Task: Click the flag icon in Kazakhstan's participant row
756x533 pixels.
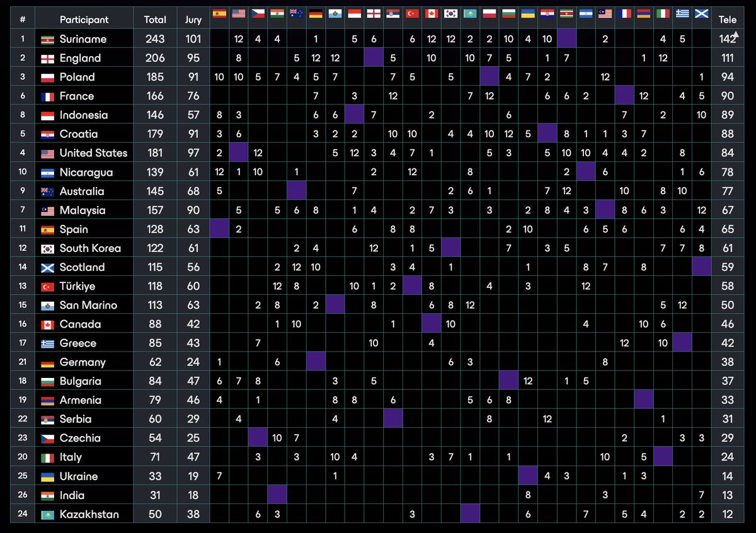Action: tap(47, 515)
